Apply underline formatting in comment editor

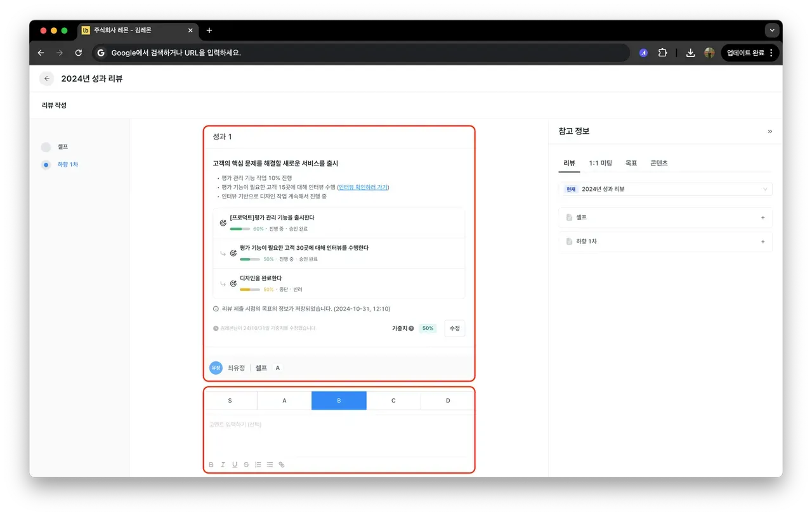(x=235, y=465)
